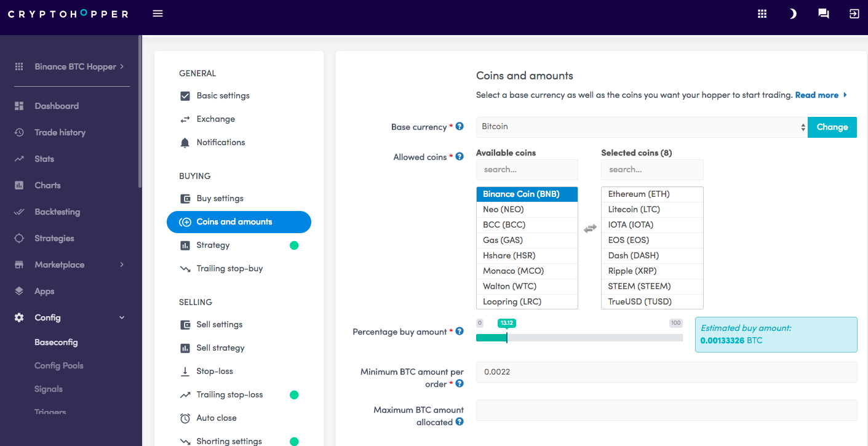This screenshot has width=868, height=446.
Task: Click the Marketplace store icon
Action: pyautogui.click(x=19, y=265)
